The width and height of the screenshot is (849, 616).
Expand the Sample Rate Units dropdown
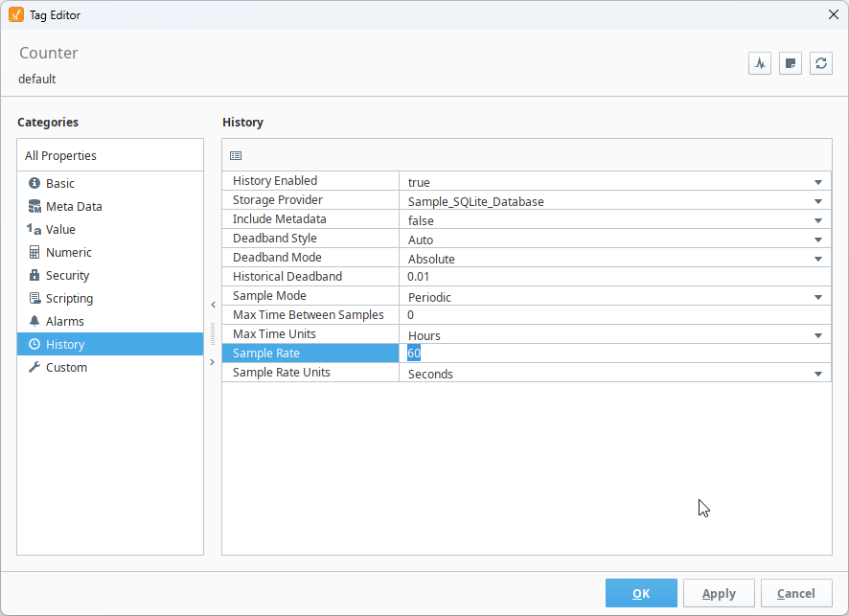click(818, 374)
